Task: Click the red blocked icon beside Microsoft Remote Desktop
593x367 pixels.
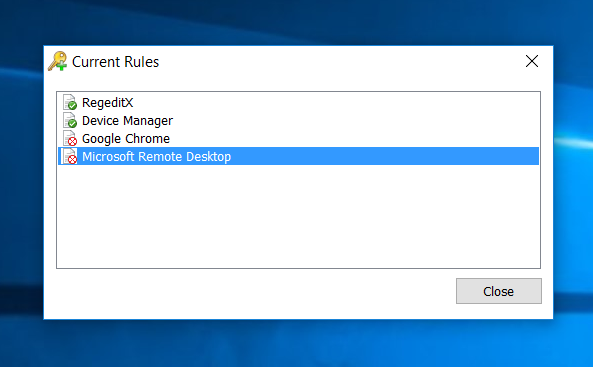Action: coord(70,156)
